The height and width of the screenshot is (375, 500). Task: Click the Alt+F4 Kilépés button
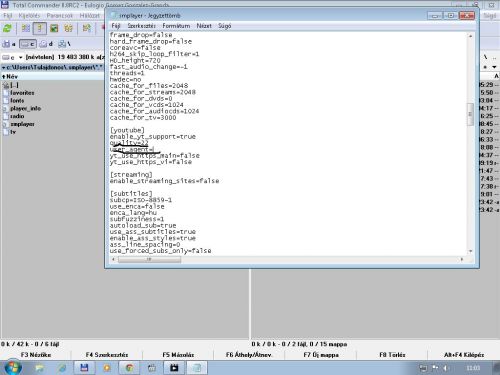[x=464, y=355]
